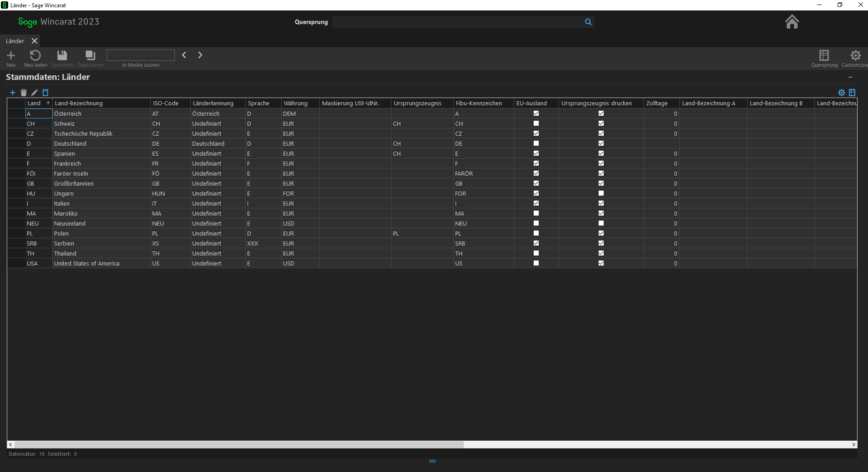Toggle EU-Ausland checkbox for Schweiz
The image size is (868, 472).
[x=536, y=123]
